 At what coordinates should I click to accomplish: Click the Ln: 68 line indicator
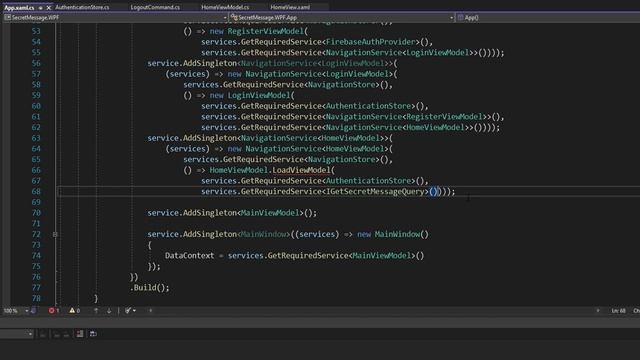tap(618, 311)
